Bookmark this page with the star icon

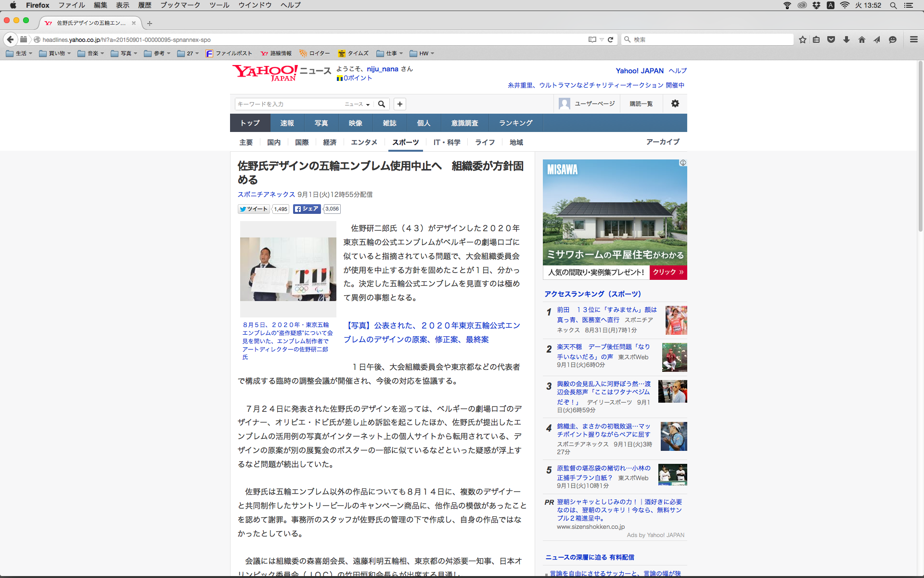[x=802, y=39]
